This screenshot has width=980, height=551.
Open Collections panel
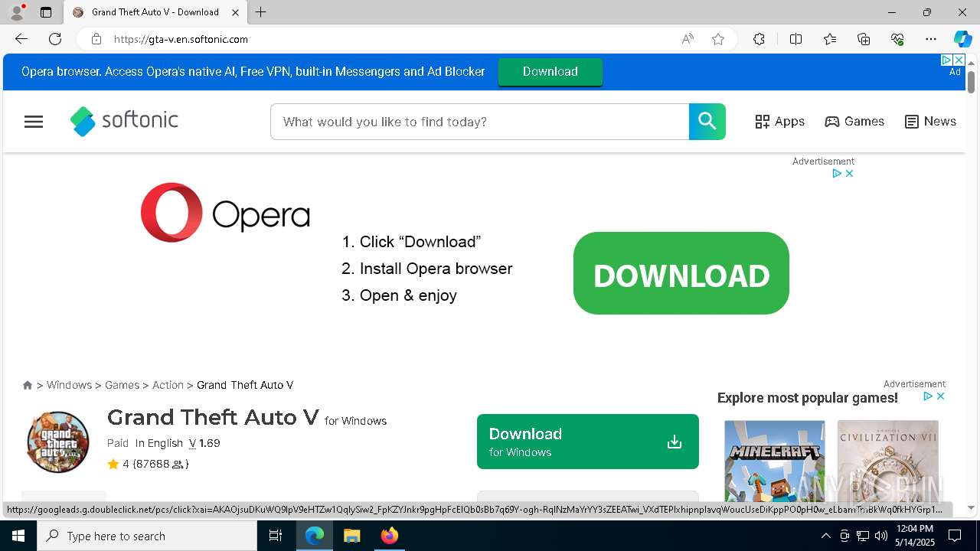864,39
